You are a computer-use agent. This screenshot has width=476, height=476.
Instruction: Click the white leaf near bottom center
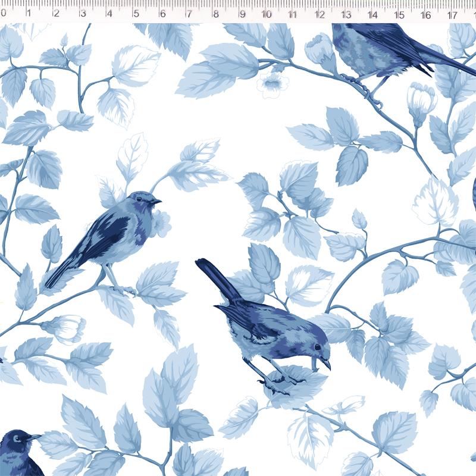(309, 437)
